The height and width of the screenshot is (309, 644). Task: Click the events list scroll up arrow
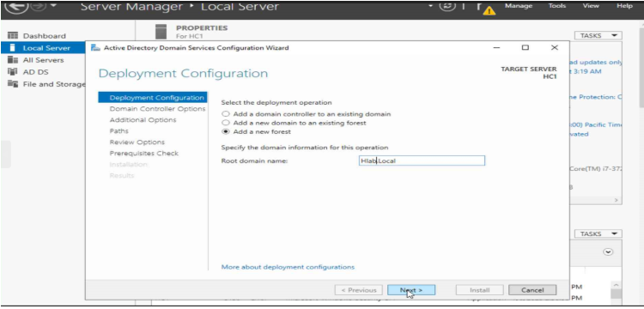coord(616,284)
